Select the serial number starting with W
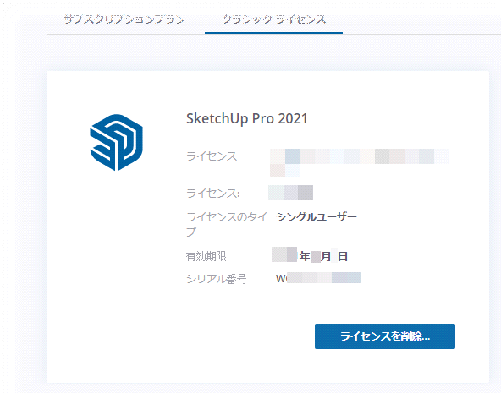 [x=318, y=278]
